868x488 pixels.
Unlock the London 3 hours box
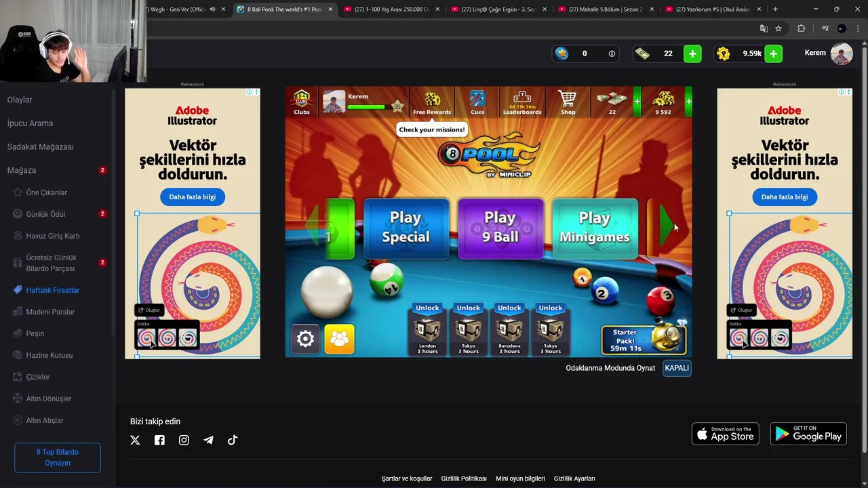427,329
